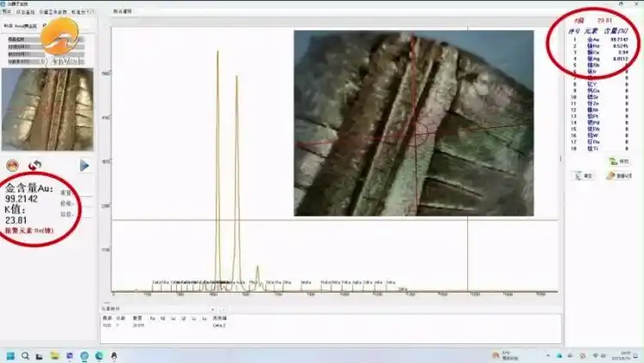Click the red circular arrows refresh icon
This screenshot has height=363, width=644.
tap(35, 165)
